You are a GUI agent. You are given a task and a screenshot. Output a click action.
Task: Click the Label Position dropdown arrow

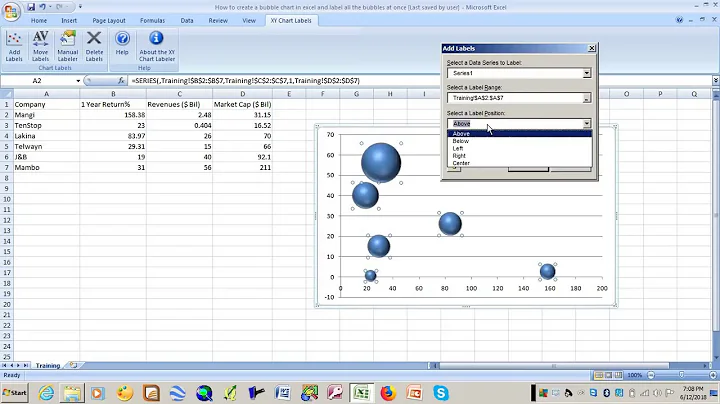click(586, 123)
